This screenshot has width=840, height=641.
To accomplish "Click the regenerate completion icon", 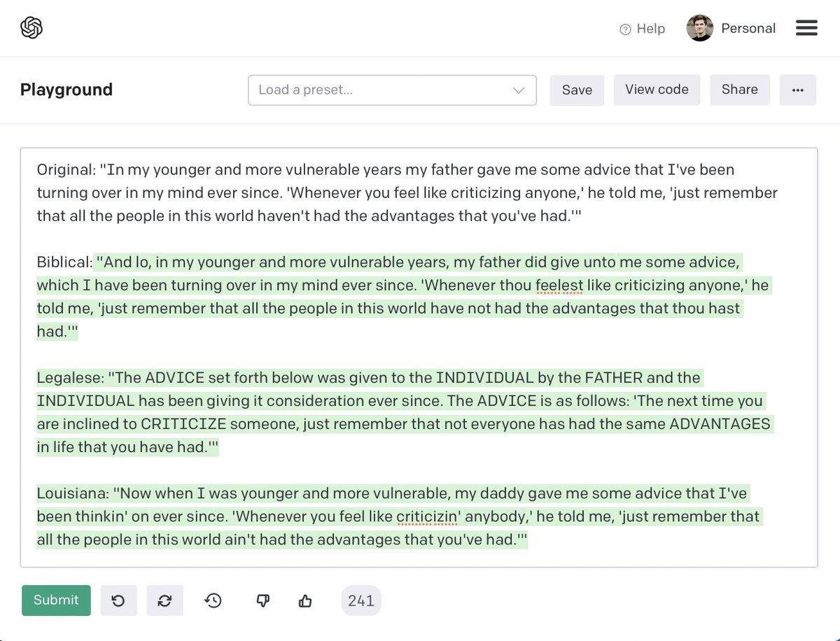I will [x=164, y=600].
